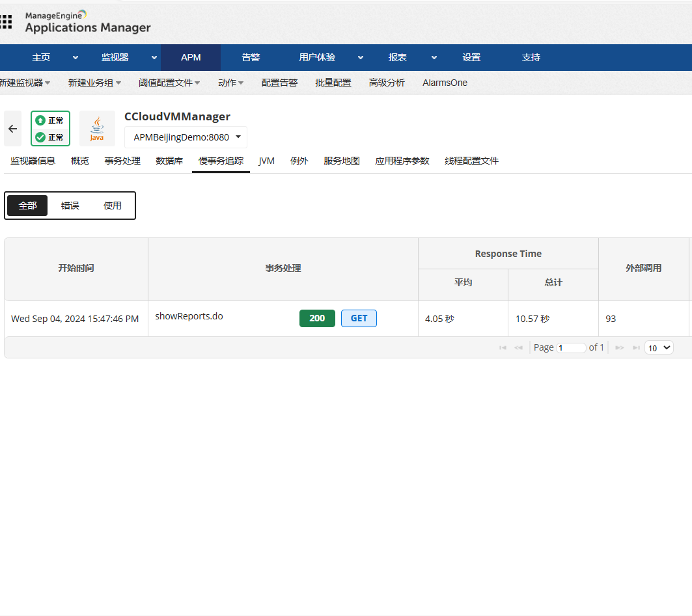Open AlarmsOne link
The height and width of the screenshot is (616, 692).
pos(445,83)
